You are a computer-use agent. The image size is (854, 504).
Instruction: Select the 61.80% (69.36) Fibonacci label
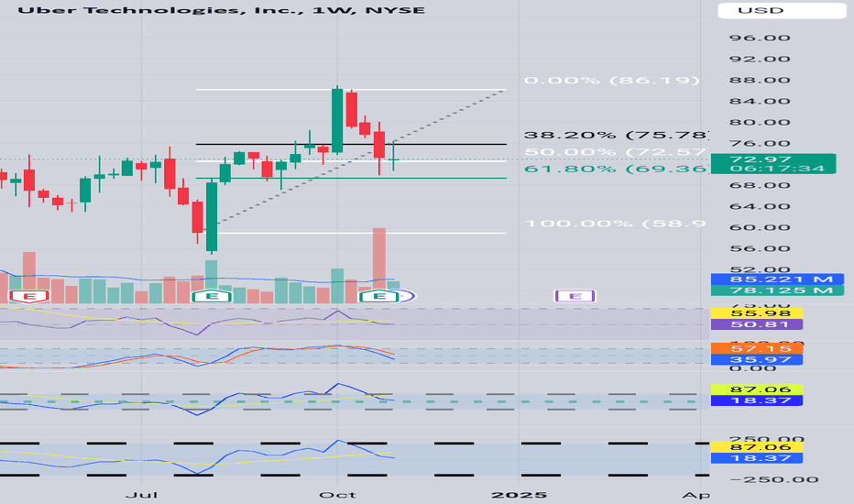tap(616, 169)
